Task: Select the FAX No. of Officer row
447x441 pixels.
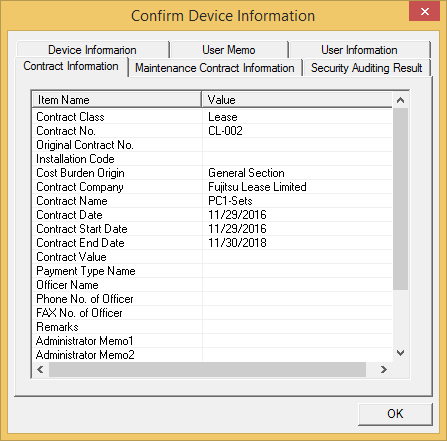Action: pyautogui.click(x=212, y=313)
